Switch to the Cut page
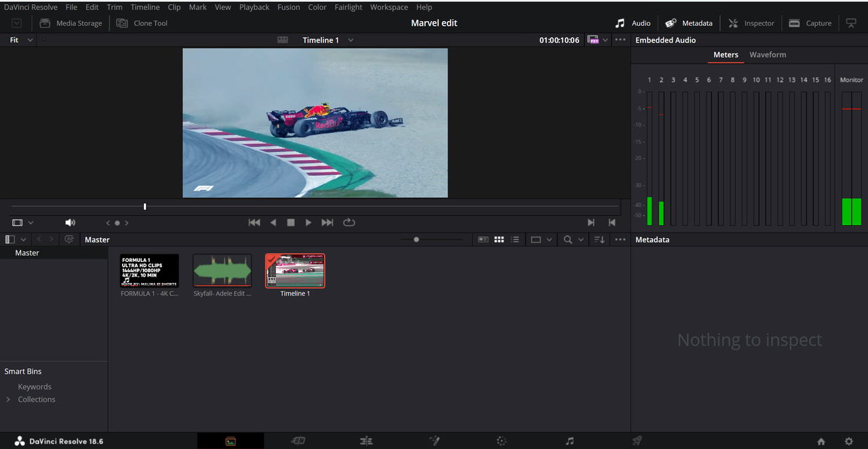This screenshot has width=868, height=449. 298,441
